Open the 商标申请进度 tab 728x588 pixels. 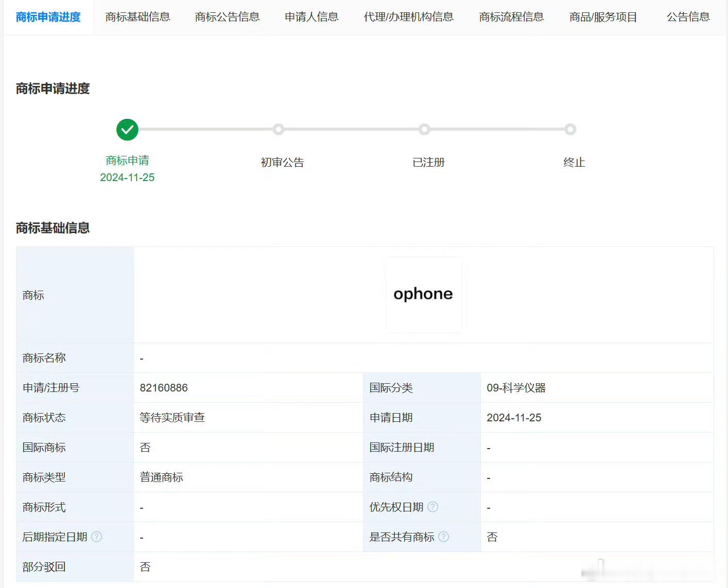[48, 17]
